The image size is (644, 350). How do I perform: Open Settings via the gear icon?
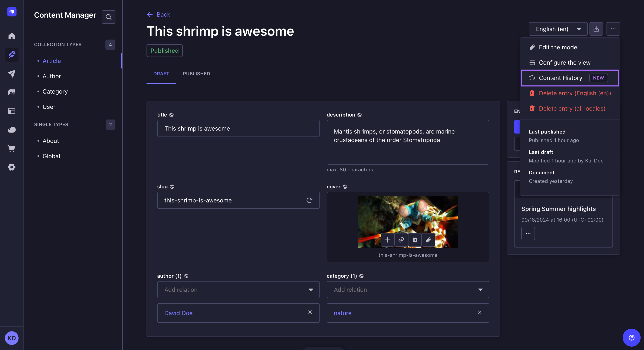coord(11,167)
